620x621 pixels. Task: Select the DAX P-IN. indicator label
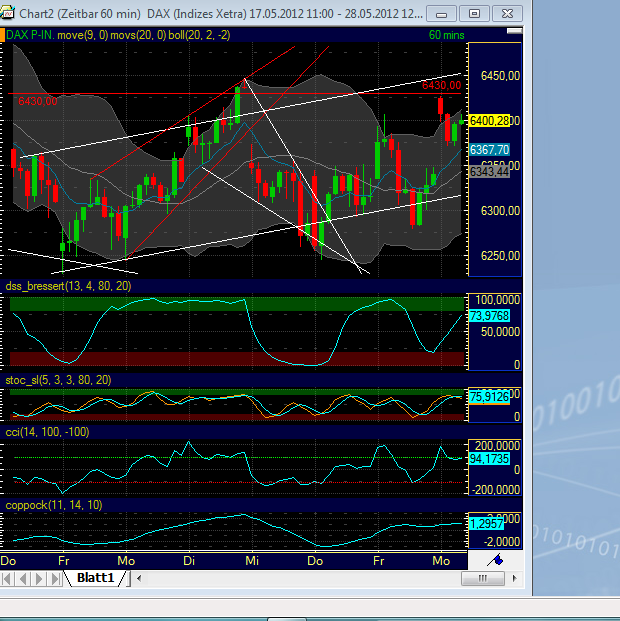pos(30,35)
